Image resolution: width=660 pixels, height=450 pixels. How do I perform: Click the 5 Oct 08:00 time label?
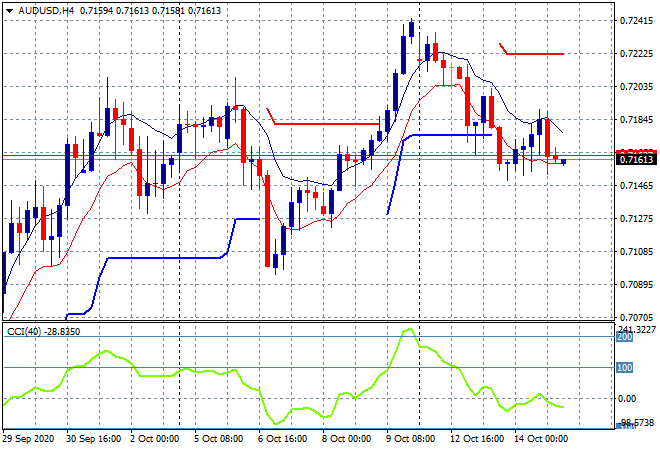point(218,439)
